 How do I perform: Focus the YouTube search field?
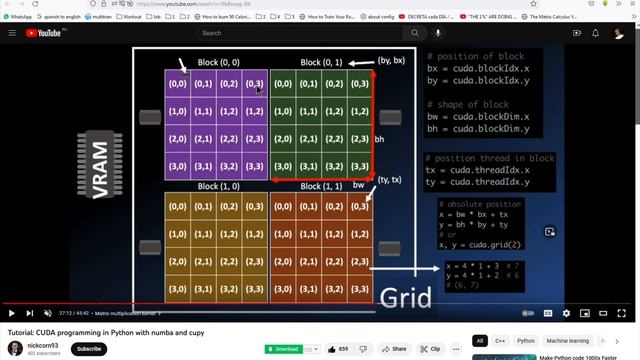[x=300, y=33]
